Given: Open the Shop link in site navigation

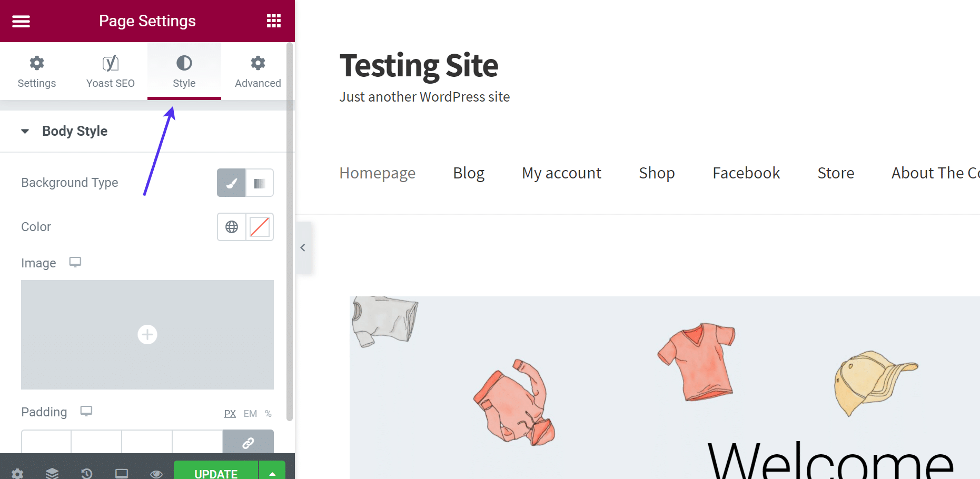Looking at the screenshot, I should pos(657,173).
